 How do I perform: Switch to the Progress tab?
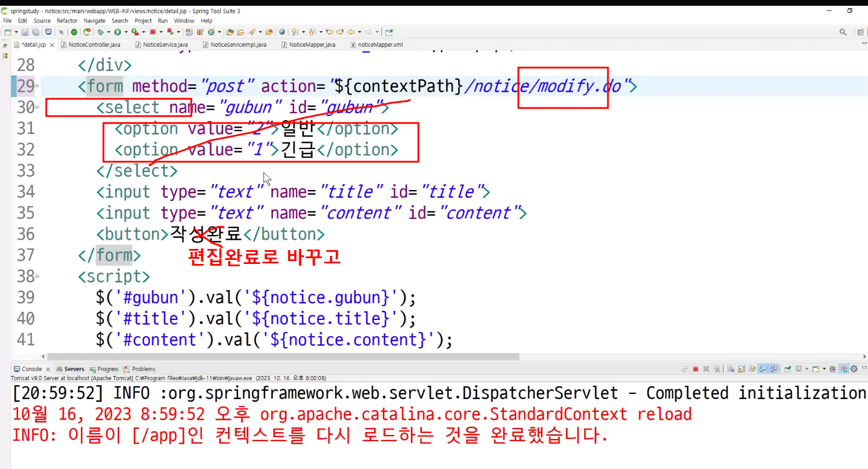[x=103, y=369]
